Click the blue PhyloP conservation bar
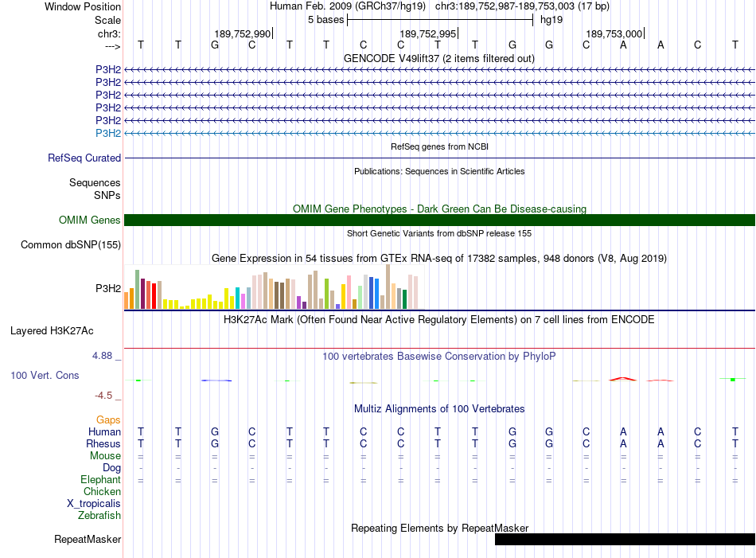Screen dimensions: 756x558 coord(216,380)
